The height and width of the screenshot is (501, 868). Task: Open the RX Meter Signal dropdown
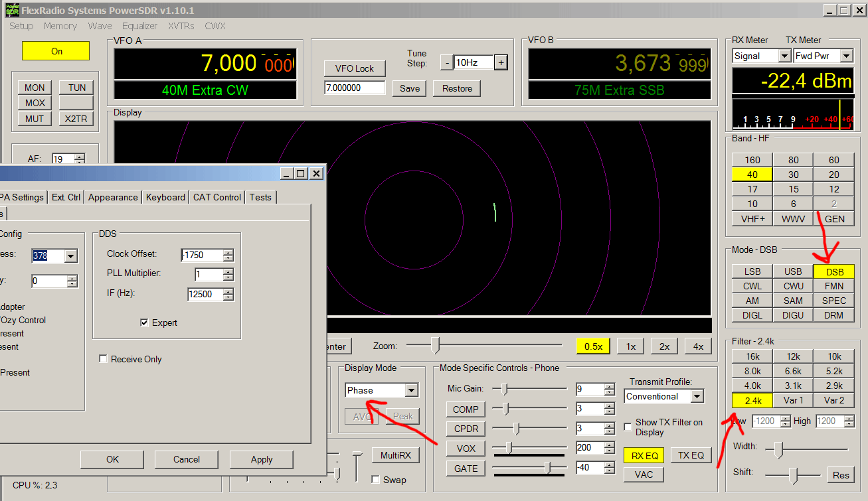(784, 56)
